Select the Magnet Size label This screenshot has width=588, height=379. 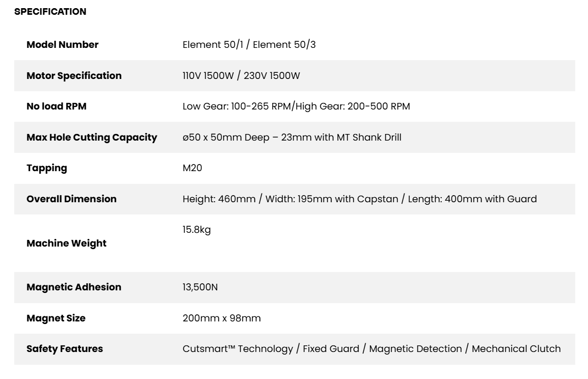(56, 319)
